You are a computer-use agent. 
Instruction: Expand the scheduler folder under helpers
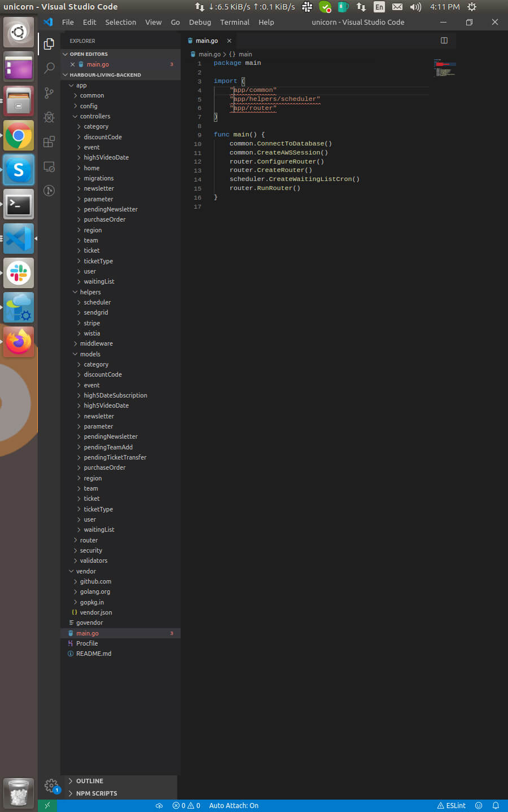97,302
